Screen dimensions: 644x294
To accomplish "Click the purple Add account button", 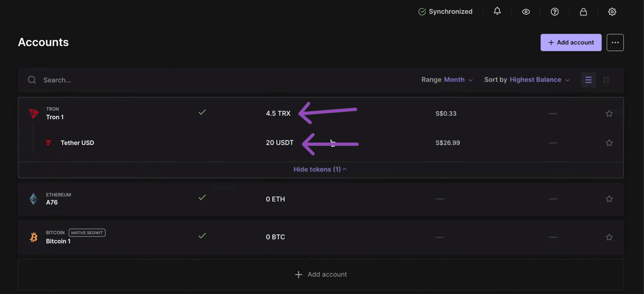I will click(x=571, y=43).
